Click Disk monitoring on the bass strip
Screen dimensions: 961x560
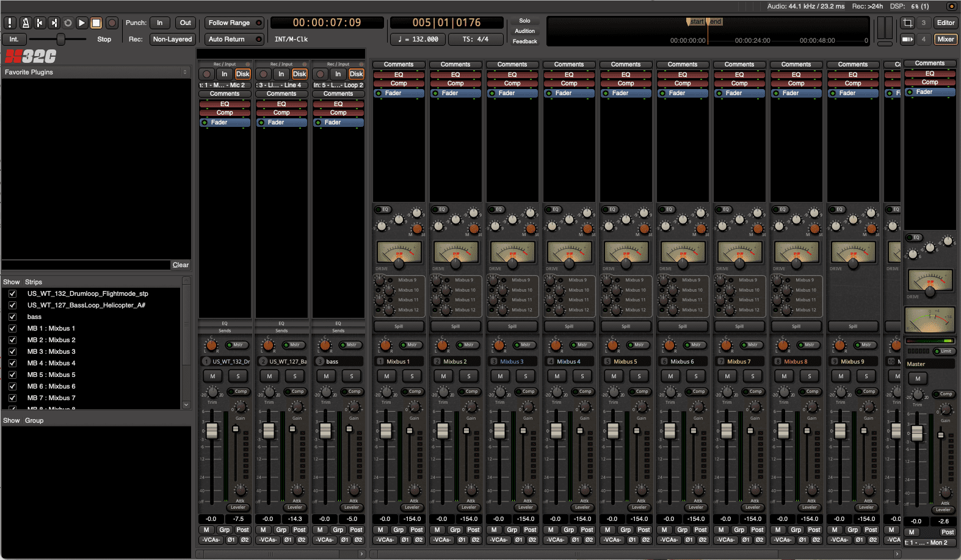357,74
